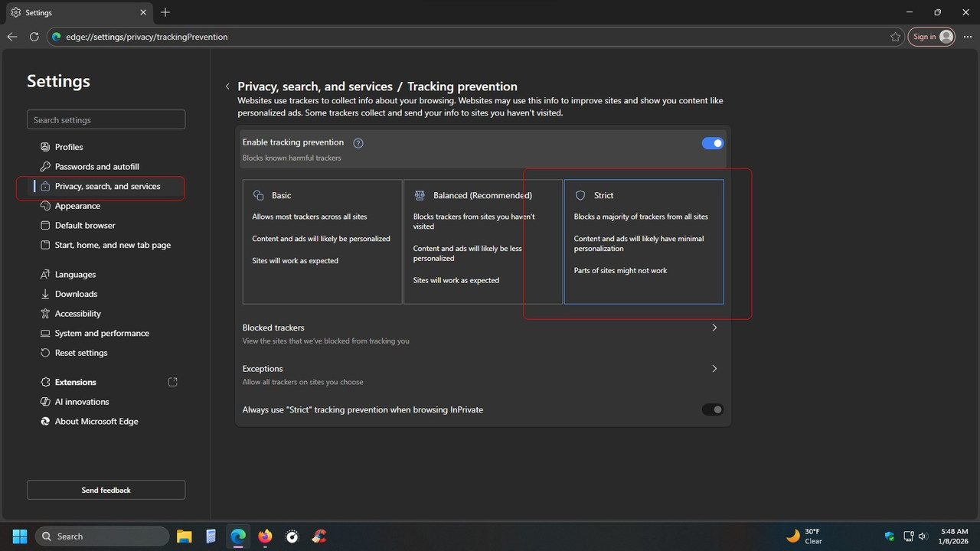
Task: Click the volume speaker icon in the tray
Action: pyautogui.click(x=923, y=536)
